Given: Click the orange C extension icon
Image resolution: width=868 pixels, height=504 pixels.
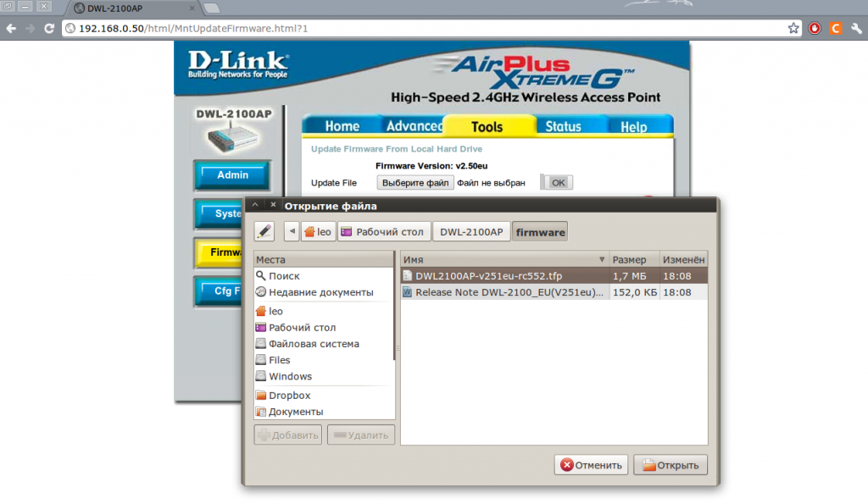Looking at the screenshot, I should click(x=835, y=28).
